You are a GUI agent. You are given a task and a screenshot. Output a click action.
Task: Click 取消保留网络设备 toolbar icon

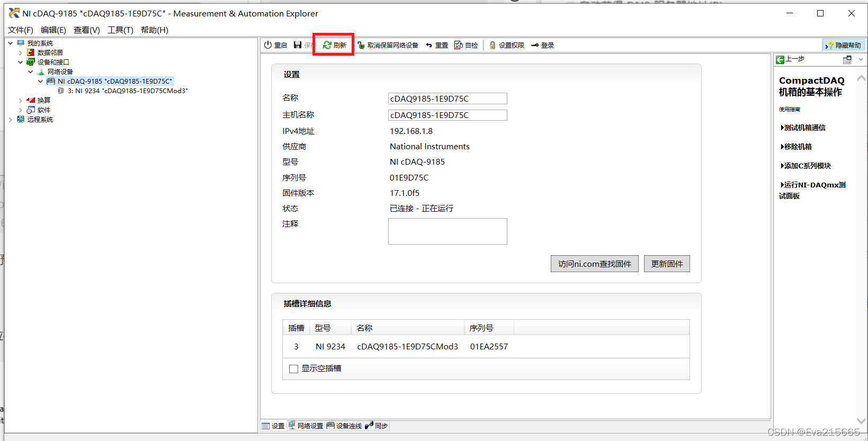click(x=361, y=45)
